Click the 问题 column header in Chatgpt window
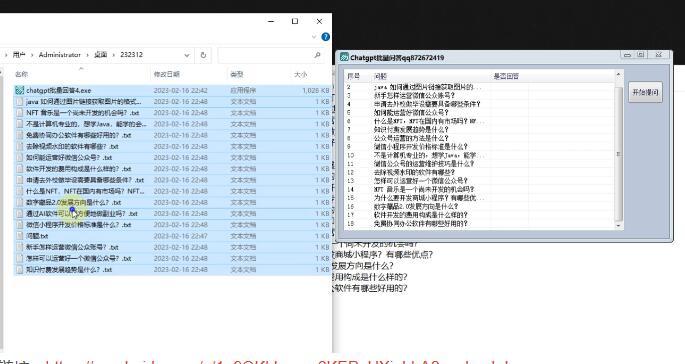This screenshot has width=685, height=364. (380, 76)
